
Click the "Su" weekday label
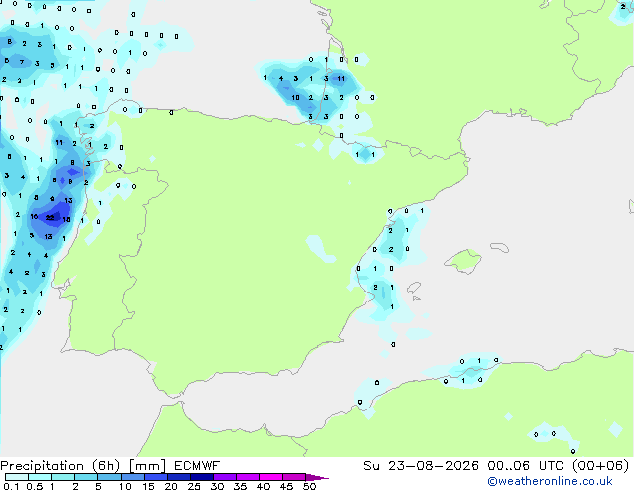371,466
